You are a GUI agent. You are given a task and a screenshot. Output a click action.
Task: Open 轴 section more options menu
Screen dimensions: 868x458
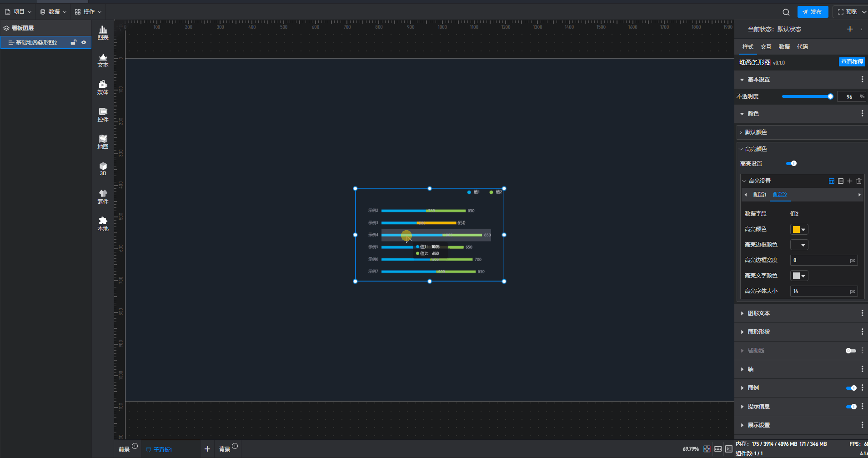[x=862, y=369]
